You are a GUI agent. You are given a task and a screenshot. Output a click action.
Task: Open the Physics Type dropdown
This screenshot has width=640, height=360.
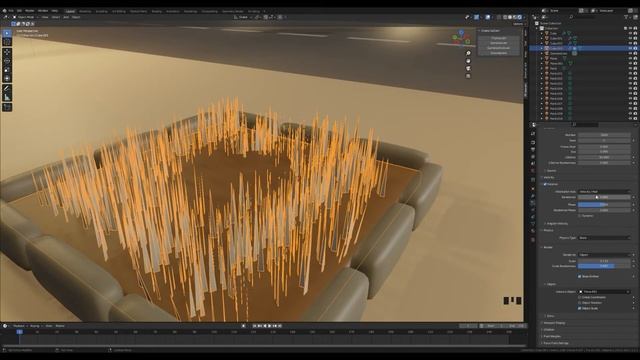coord(604,238)
